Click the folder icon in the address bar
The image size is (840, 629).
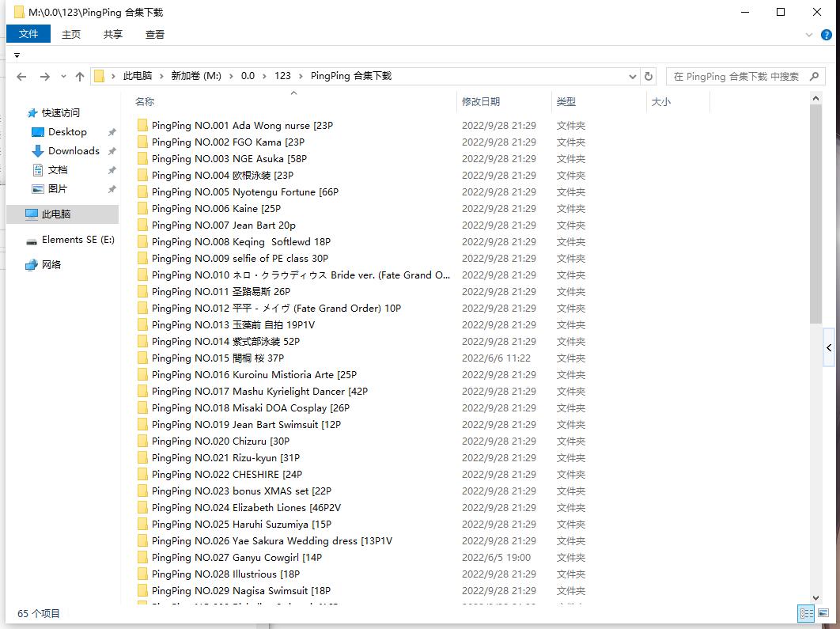[x=99, y=76]
